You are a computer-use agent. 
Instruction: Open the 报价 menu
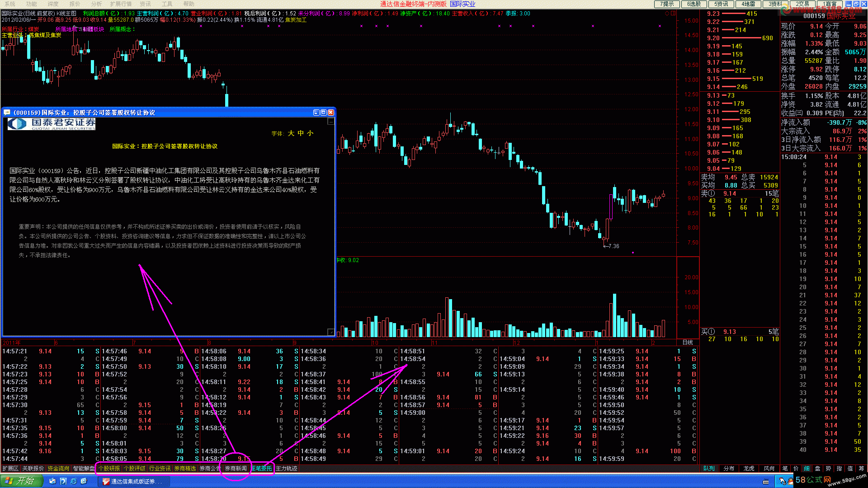tap(75, 4)
